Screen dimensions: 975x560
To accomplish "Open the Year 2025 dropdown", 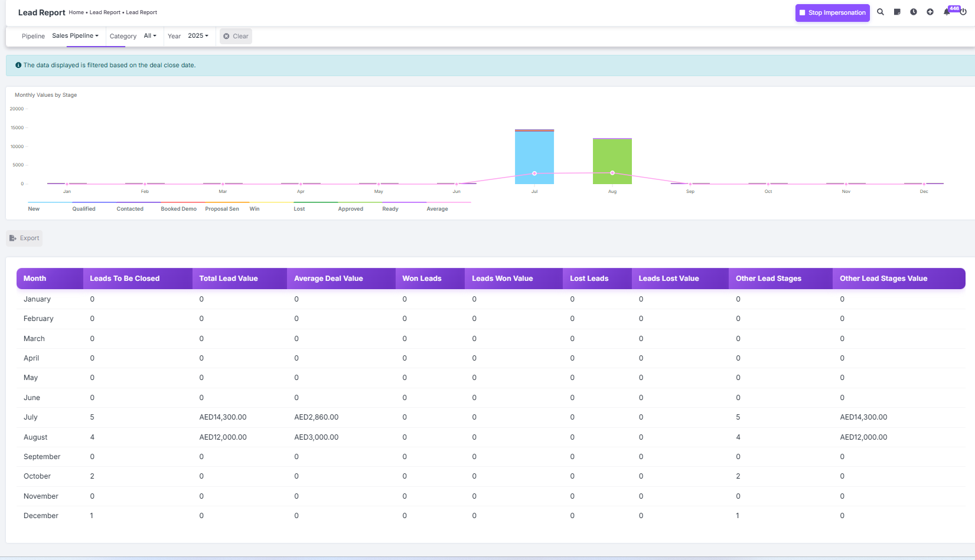I will coord(198,36).
